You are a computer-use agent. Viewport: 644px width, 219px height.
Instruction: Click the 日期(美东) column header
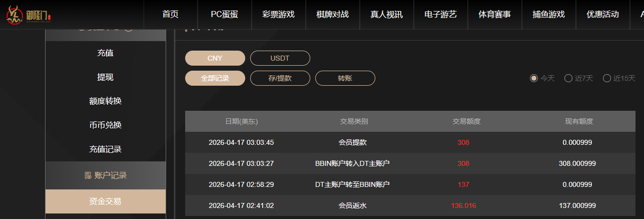point(241,121)
